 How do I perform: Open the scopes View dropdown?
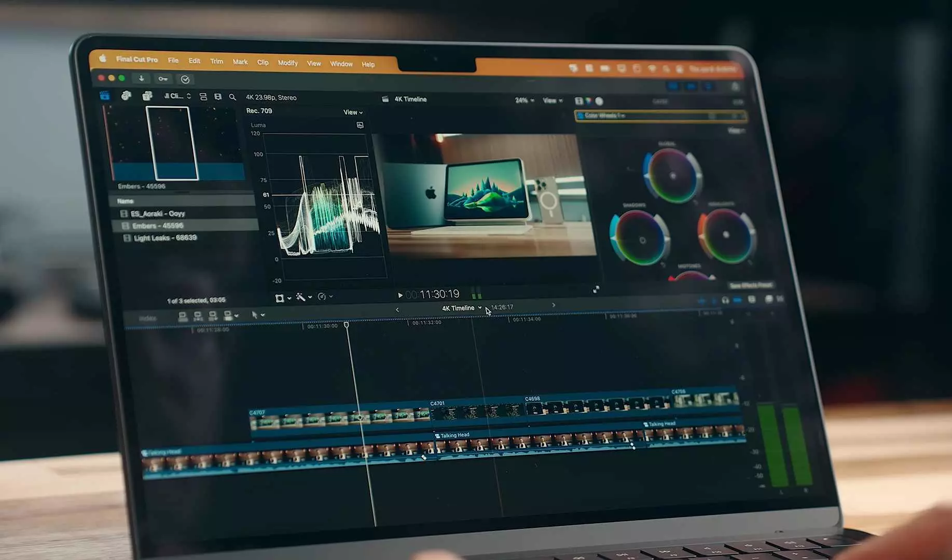pyautogui.click(x=353, y=112)
